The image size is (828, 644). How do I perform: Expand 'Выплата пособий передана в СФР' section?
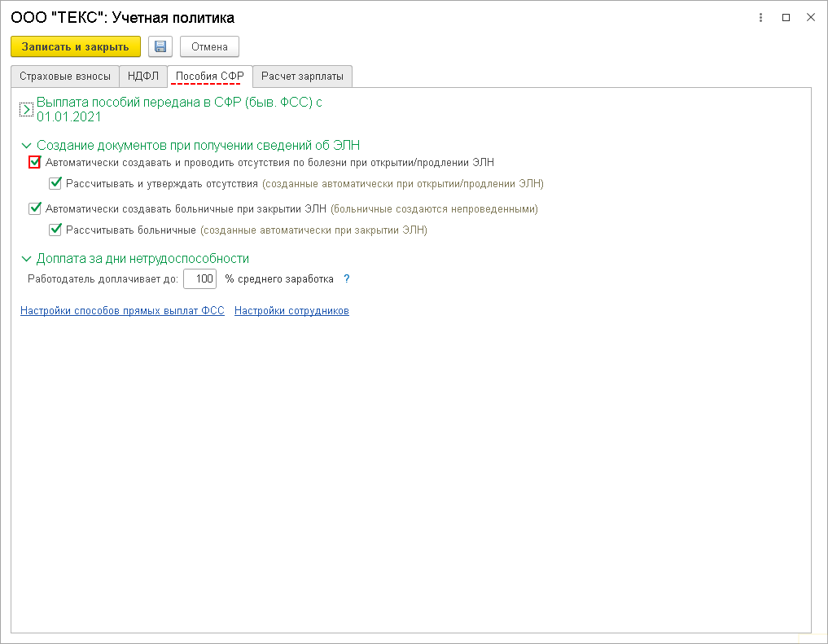[x=26, y=109]
